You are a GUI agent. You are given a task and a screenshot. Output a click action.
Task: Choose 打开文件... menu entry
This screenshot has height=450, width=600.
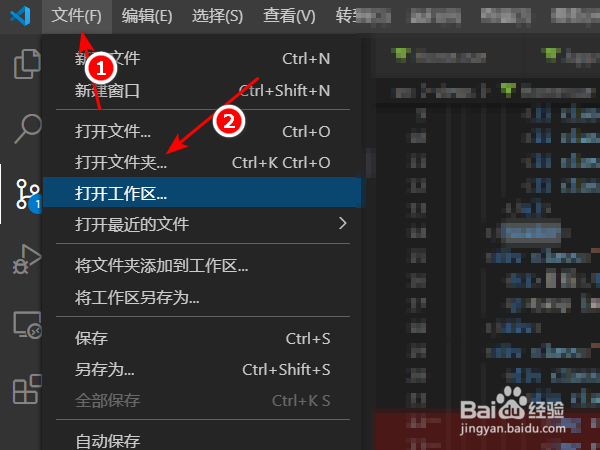pos(203,132)
